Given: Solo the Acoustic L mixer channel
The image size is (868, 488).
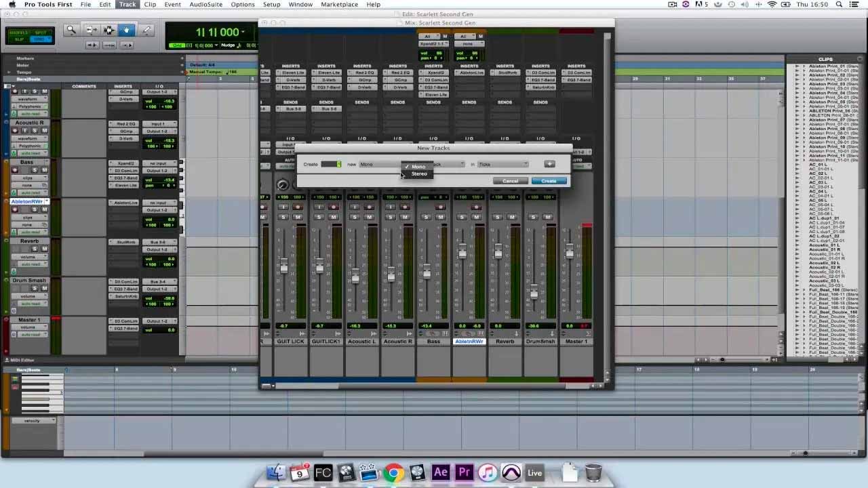Looking at the screenshot, I should tap(355, 217).
